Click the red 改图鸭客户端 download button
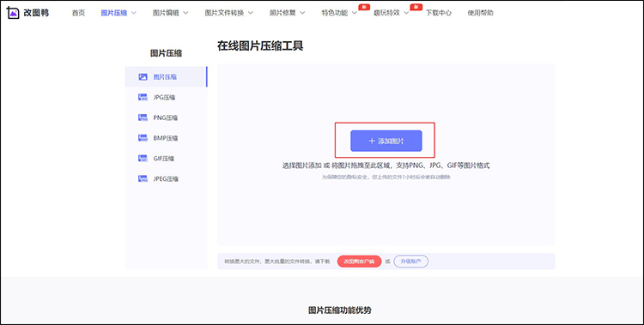644x325 pixels. pyautogui.click(x=359, y=262)
